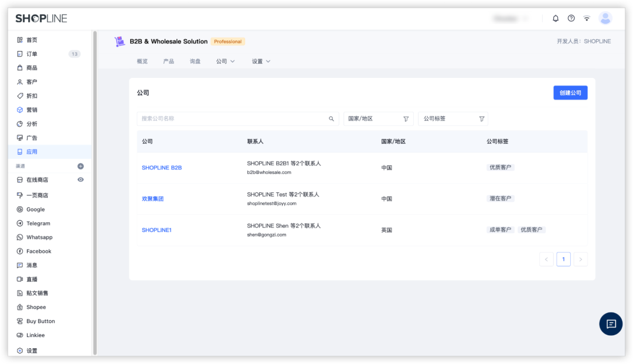
Task: Open the user avatar in the top bar
Action: point(605,18)
